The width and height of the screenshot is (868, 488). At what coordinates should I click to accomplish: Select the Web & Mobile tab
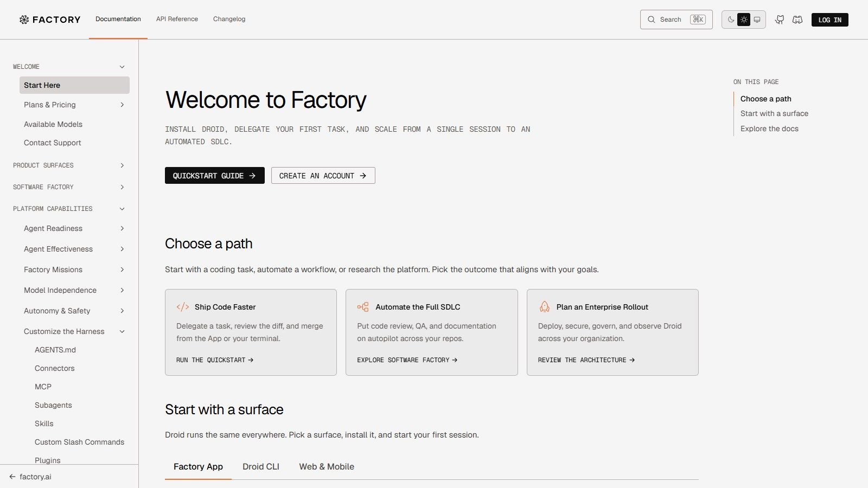pyautogui.click(x=327, y=467)
